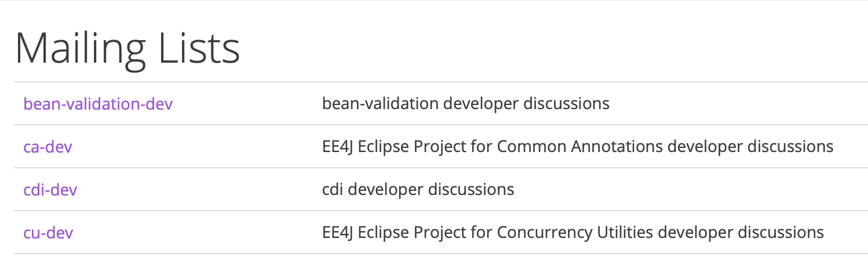Click EE4J in the ca-dev row description
The width and height of the screenshot is (868, 260).
coord(338,147)
